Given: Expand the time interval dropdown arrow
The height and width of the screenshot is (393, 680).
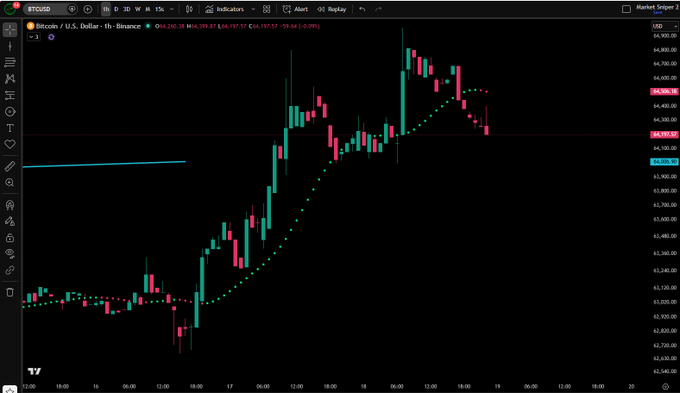Looking at the screenshot, I should tap(172, 9).
